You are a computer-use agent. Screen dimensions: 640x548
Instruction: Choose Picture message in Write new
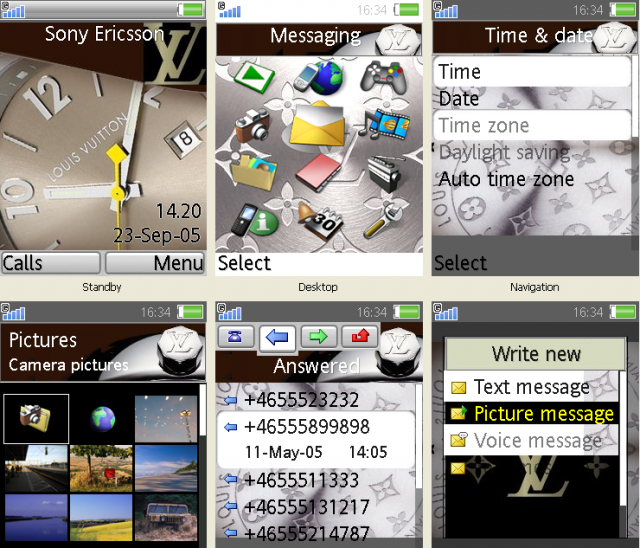pos(531,414)
